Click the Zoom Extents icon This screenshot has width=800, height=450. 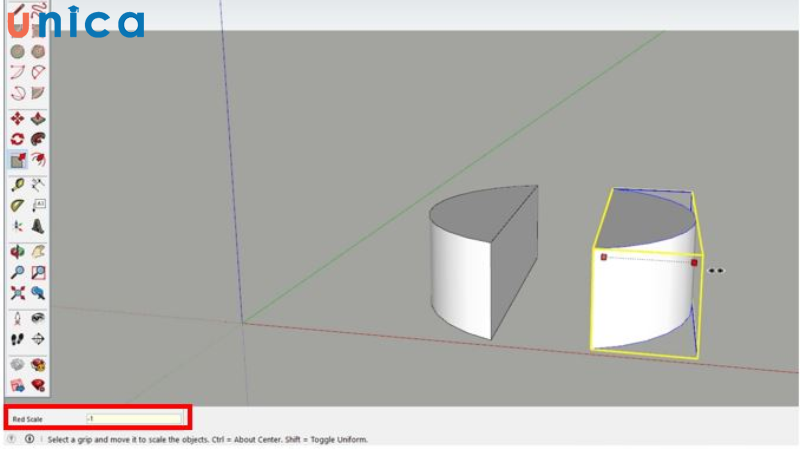(x=18, y=293)
